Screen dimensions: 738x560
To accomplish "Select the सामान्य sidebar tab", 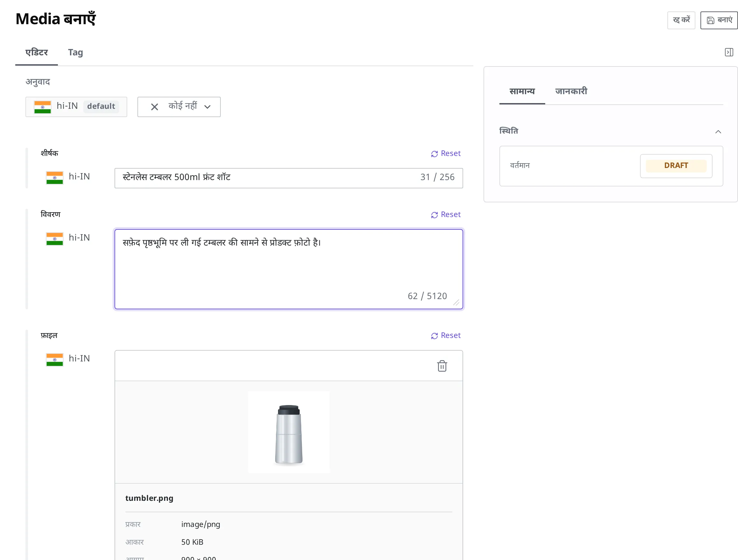I will pyautogui.click(x=522, y=91).
